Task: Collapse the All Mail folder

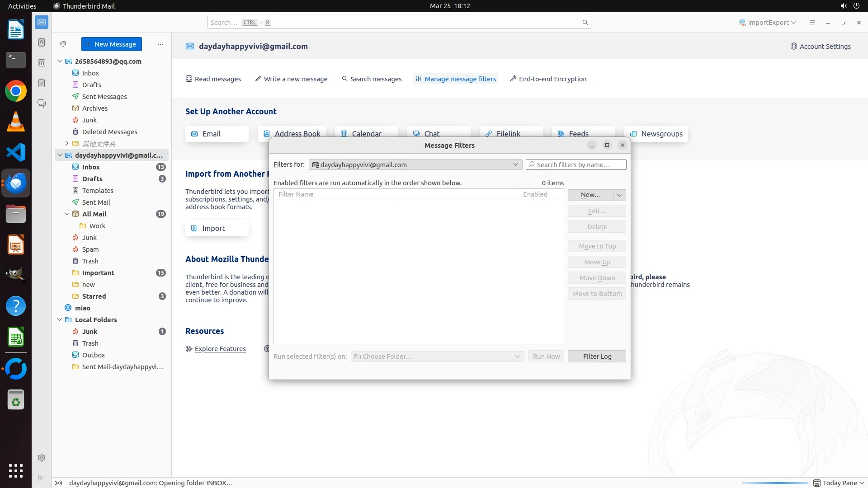Action: [x=67, y=214]
